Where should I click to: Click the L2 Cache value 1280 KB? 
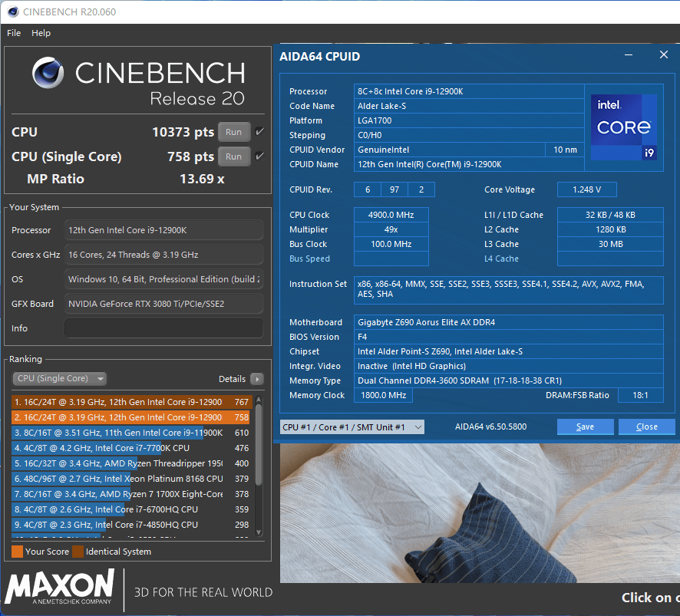click(610, 229)
